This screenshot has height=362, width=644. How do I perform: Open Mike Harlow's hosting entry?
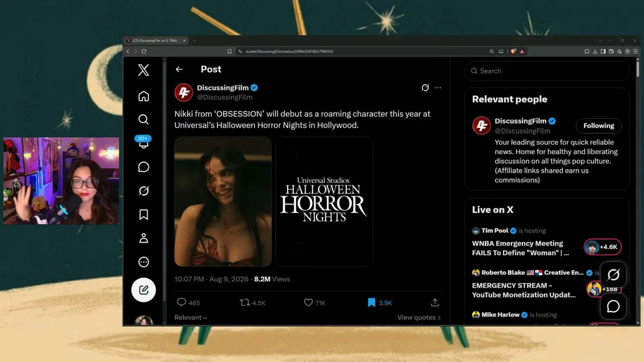point(514,315)
